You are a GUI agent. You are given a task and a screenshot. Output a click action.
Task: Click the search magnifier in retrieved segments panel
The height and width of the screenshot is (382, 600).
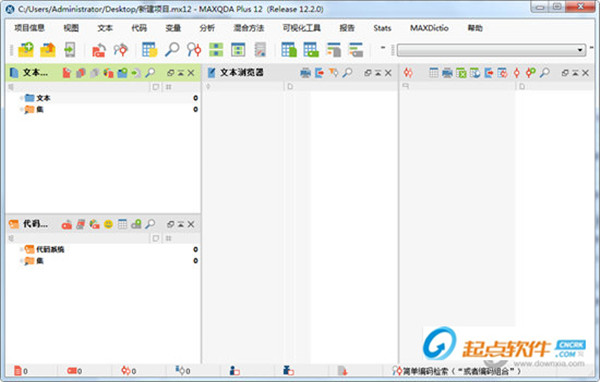(x=545, y=72)
